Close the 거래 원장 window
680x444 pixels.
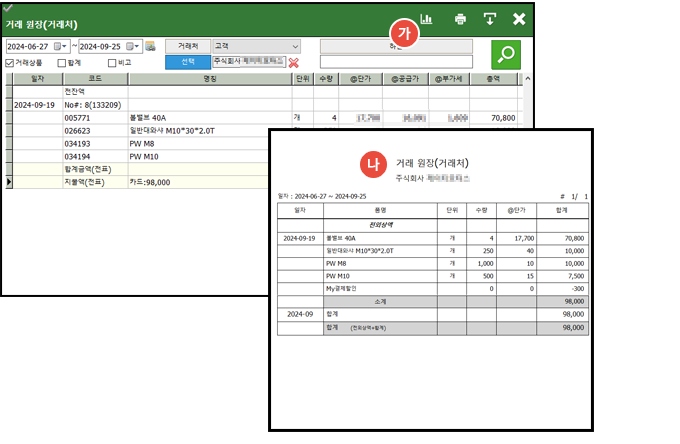click(x=519, y=19)
